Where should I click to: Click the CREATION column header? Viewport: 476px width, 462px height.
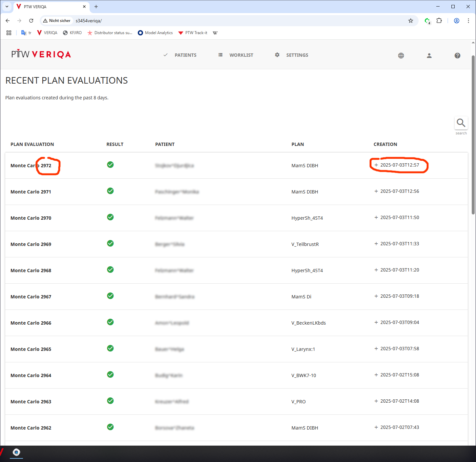pos(385,144)
